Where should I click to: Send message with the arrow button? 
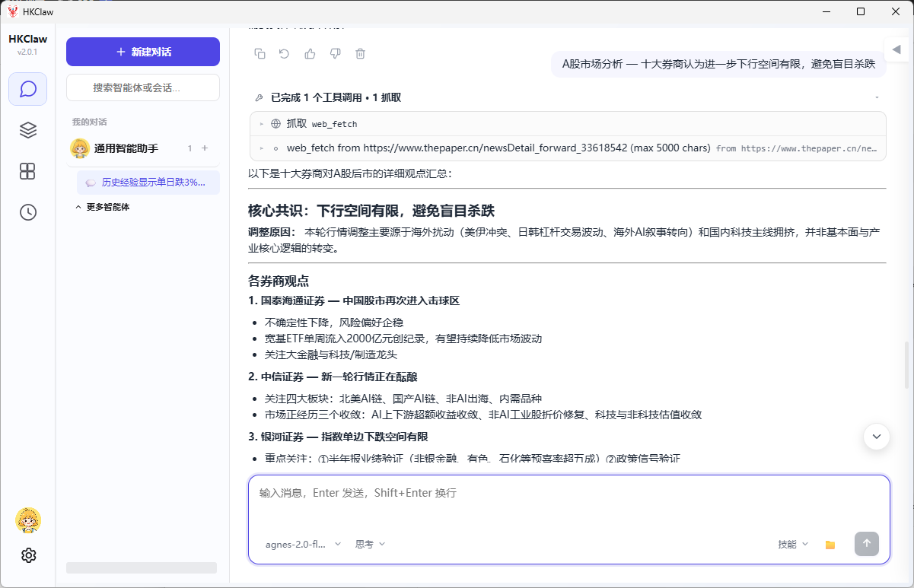pyautogui.click(x=867, y=544)
